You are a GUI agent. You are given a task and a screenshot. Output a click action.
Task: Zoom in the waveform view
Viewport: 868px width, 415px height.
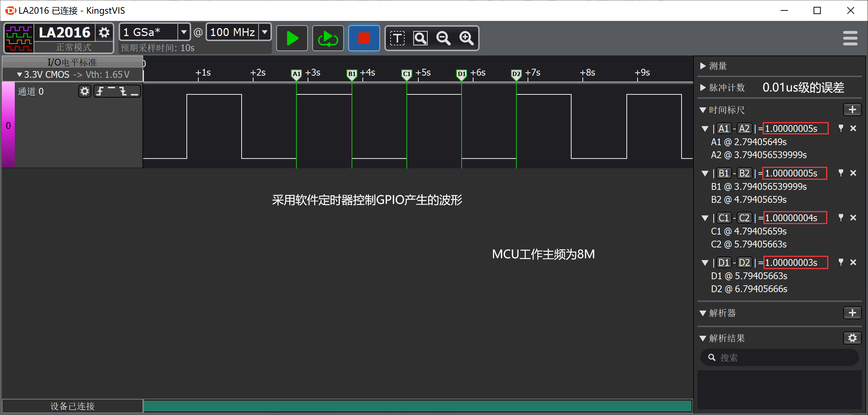coord(466,38)
